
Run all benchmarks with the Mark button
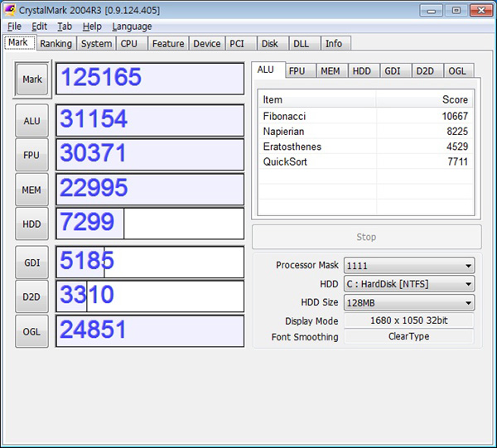(32, 79)
